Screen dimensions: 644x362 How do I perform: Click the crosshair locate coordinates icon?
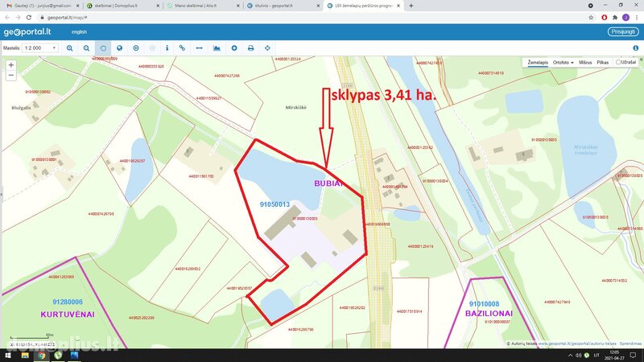tap(267, 48)
